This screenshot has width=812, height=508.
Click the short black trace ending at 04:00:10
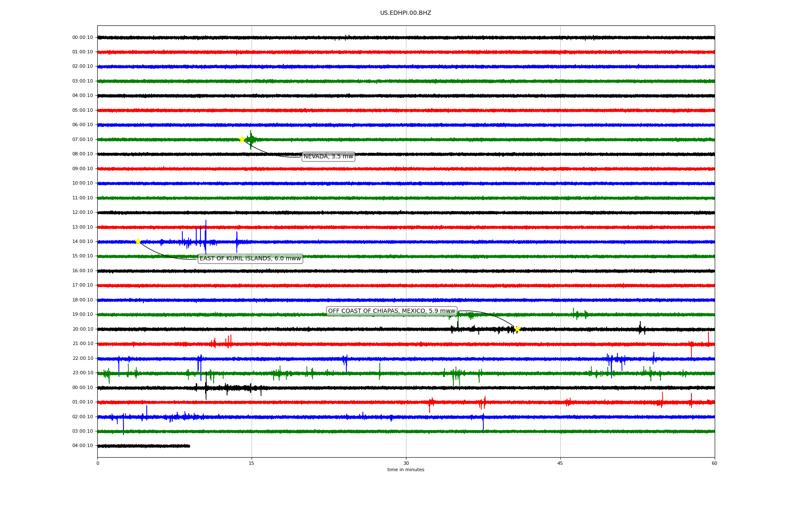click(x=144, y=446)
